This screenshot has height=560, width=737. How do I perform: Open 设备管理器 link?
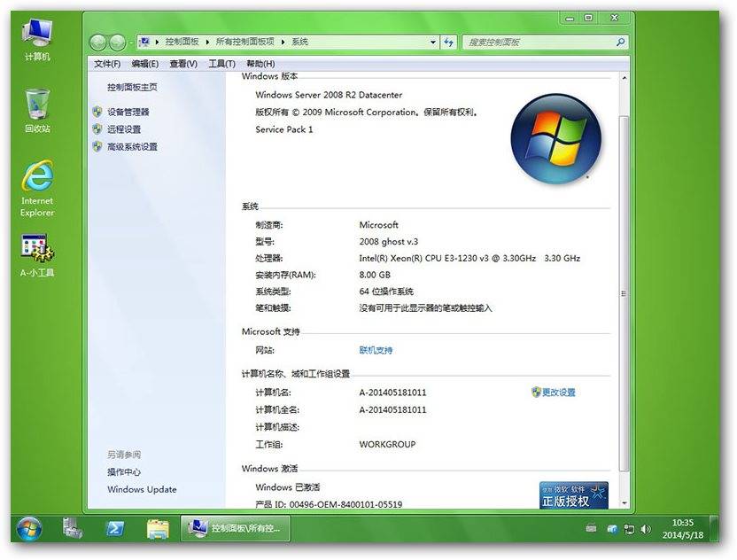tap(128, 112)
